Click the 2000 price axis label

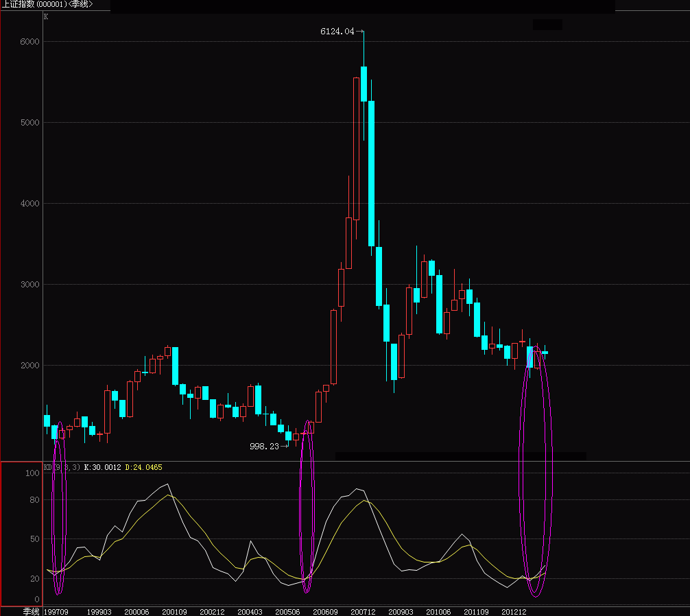tap(30, 366)
